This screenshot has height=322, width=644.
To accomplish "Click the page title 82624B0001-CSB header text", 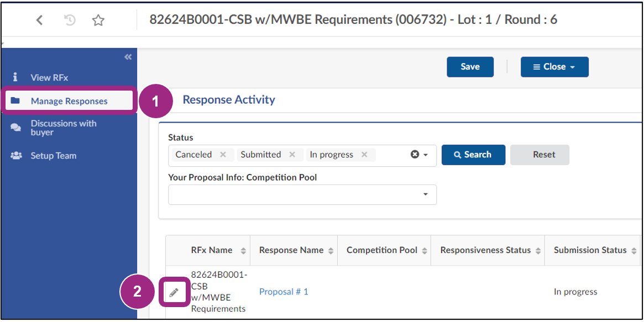I will pos(353,19).
